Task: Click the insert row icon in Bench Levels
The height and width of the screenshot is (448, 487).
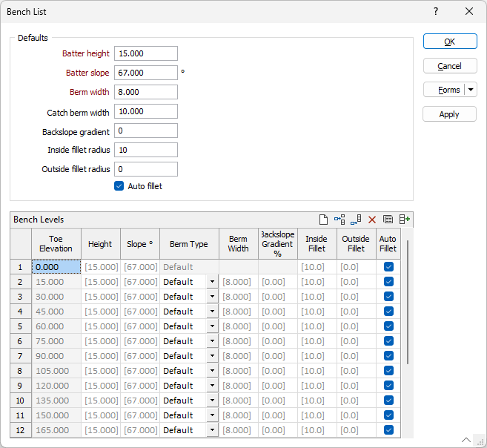Action: click(339, 220)
